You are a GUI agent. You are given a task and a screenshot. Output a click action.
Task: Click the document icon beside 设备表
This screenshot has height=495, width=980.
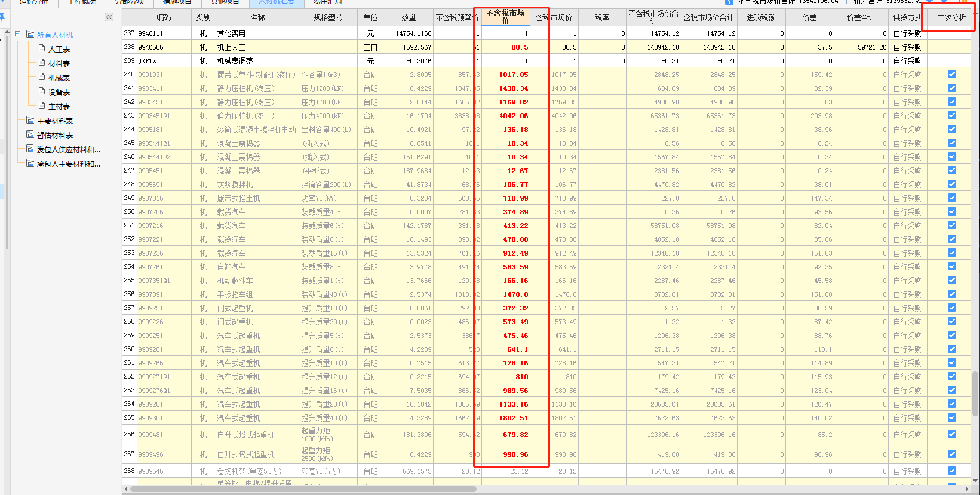pyautogui.click(x=42, y=91)
